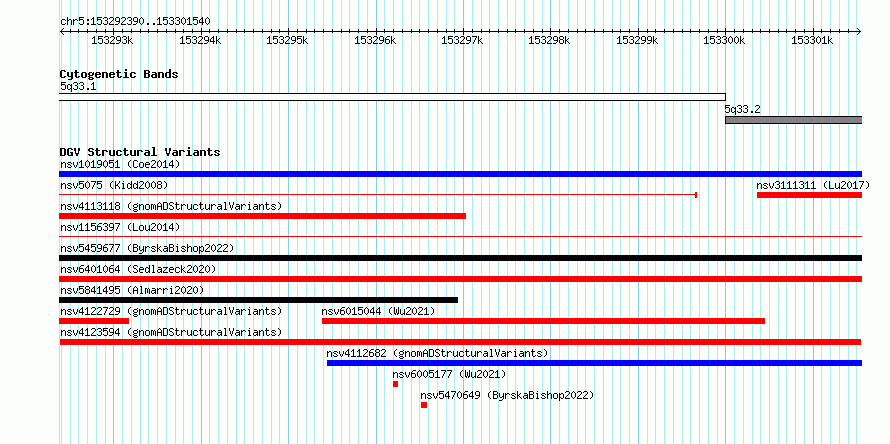890x444 pixels.
Task: Select the black nsv5841495 variant bar
Action: (259, 300)
